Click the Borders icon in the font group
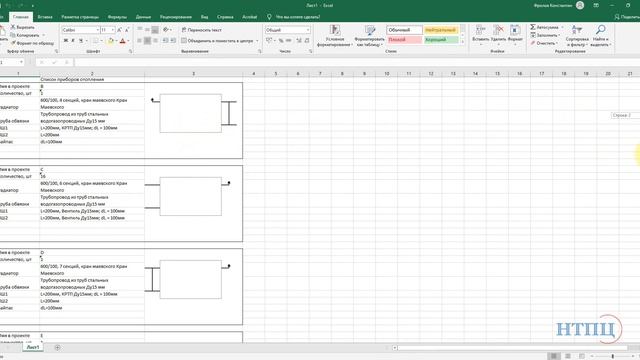Screen dimensions: 640x360 [x=95, y=40]
